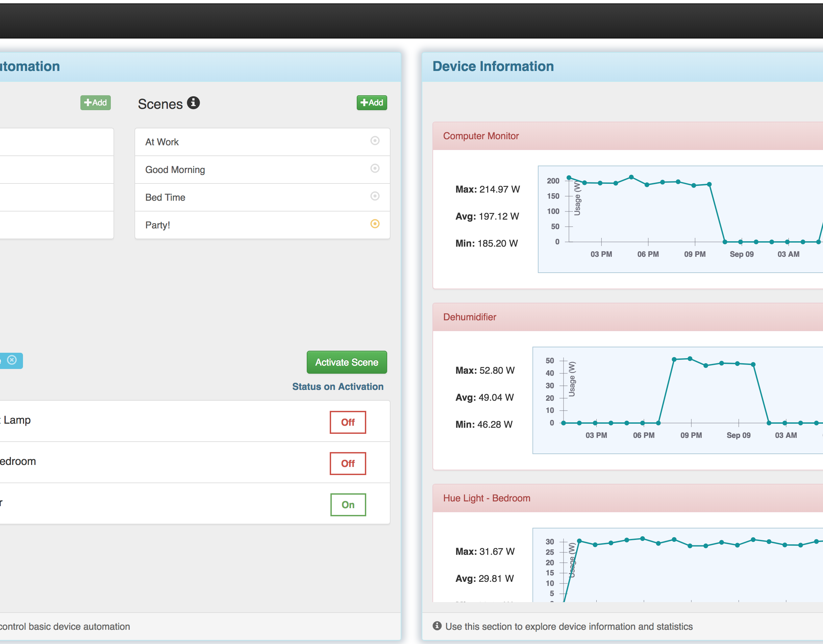Click the Scenes info icon
The image size is (823, 644).
(193, 103)
